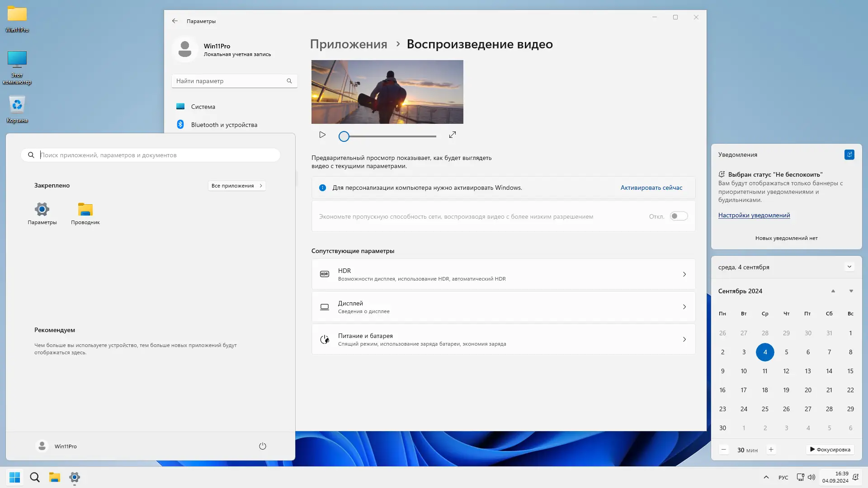Viewport: 868px width, 488px height.
Task: Open the pinned Параметры app
Action: click(42, 213)
